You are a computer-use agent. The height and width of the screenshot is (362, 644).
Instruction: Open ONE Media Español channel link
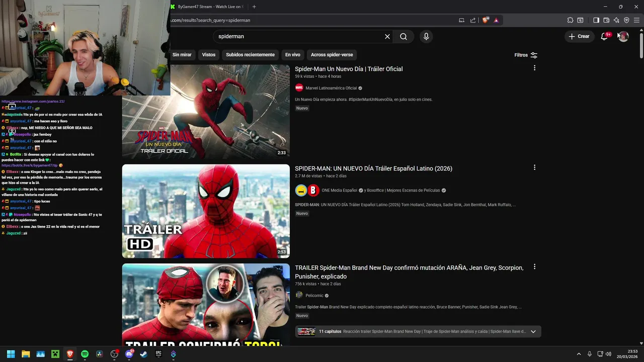(340, 191)
